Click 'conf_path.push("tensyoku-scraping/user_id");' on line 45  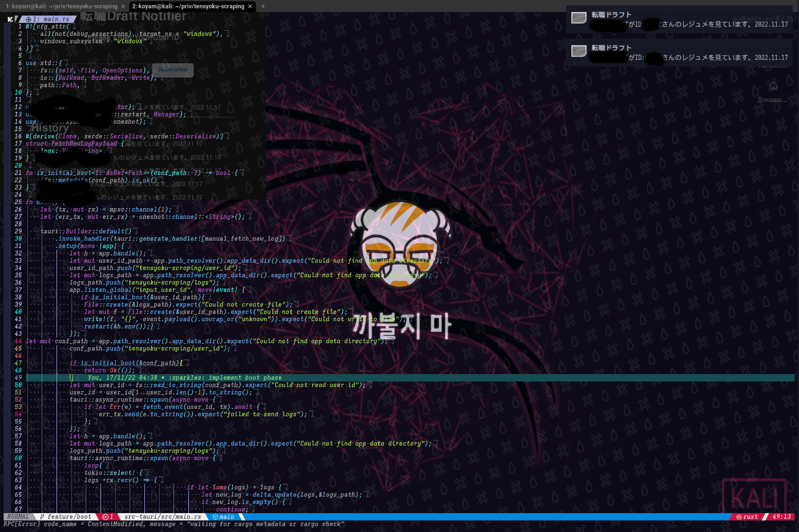150,348
